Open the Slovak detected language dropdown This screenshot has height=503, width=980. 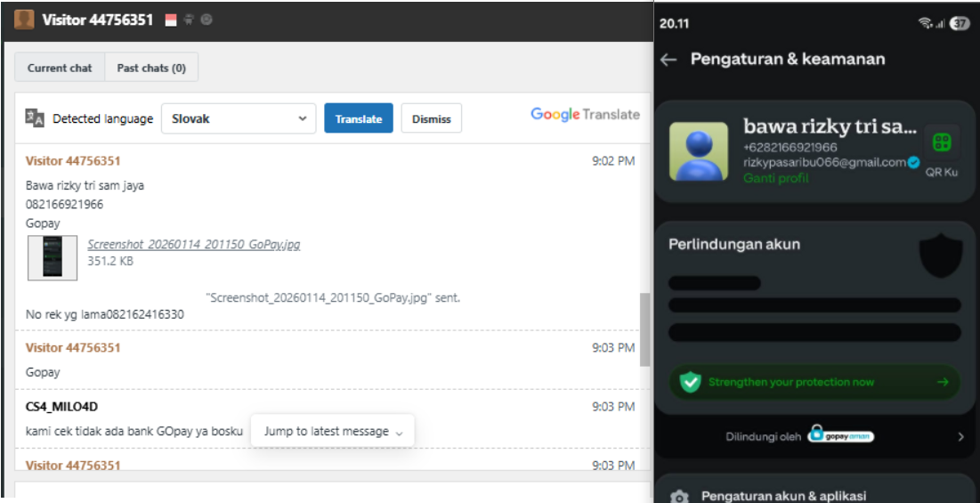pos(239,118)
